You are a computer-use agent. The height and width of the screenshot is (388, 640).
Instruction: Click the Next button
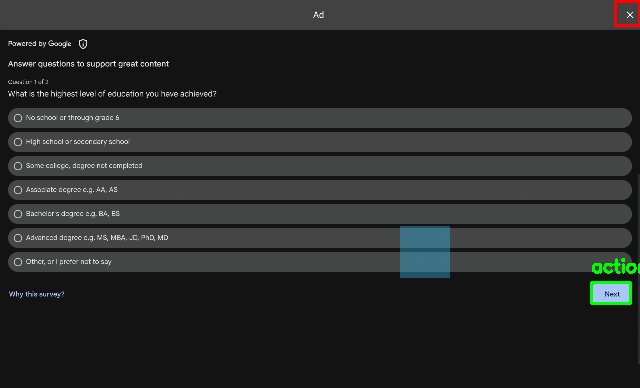(x=611, y=293)
